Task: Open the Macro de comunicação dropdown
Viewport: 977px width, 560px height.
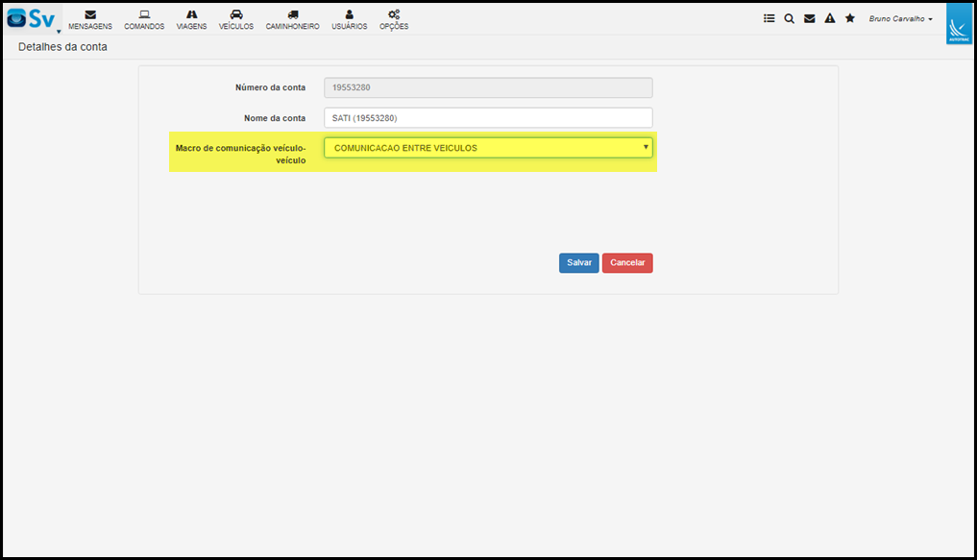Action: coord(488,148)
